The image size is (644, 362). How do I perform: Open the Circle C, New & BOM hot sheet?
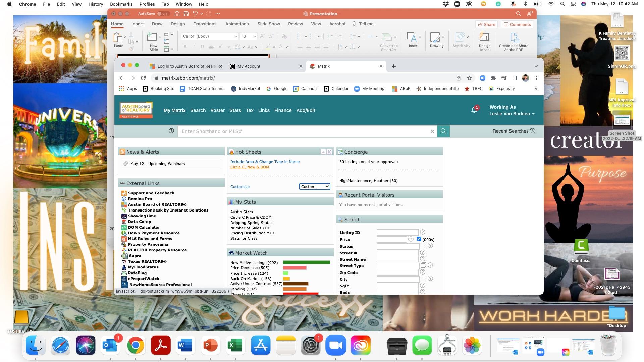tap(249, 167)
